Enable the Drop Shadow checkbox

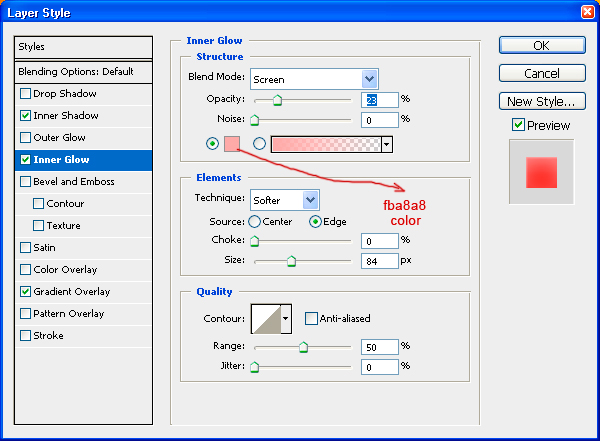(x=25, y=94)
